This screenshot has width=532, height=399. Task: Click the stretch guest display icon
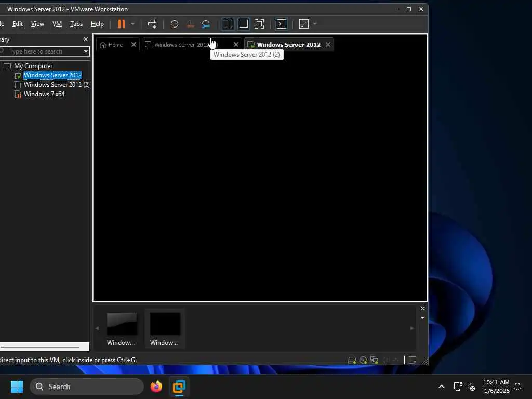(x=304, y=24)
